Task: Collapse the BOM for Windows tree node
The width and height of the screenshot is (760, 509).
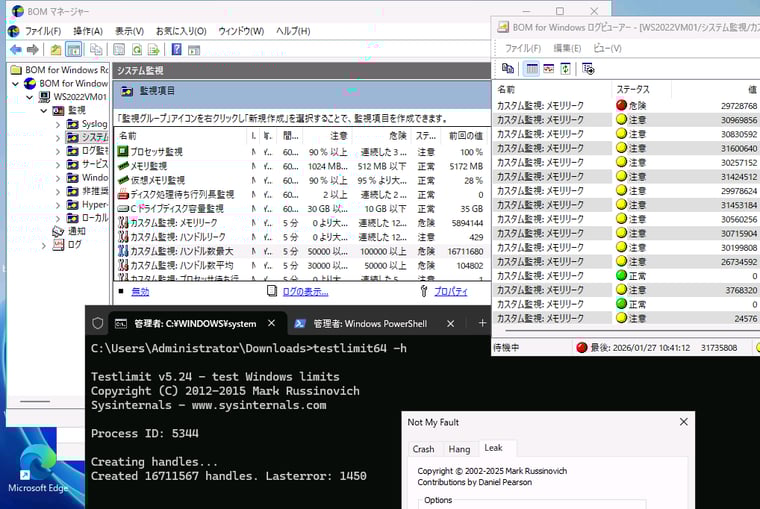Action: (x=16, y=83)
